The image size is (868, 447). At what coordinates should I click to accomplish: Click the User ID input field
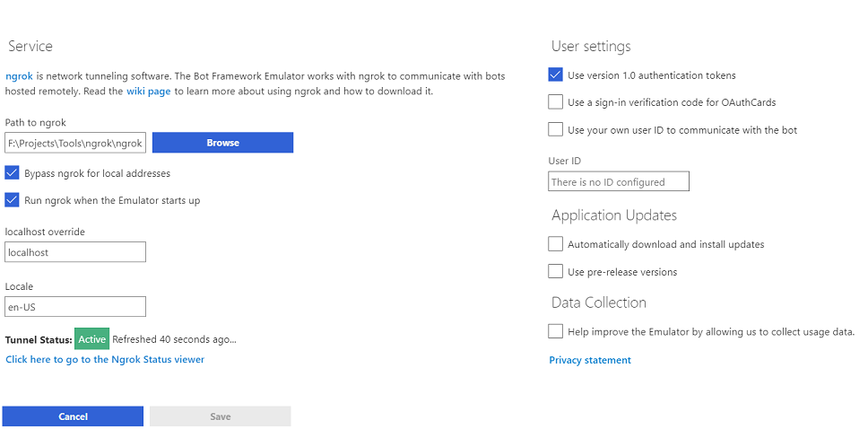click(619, 181)
